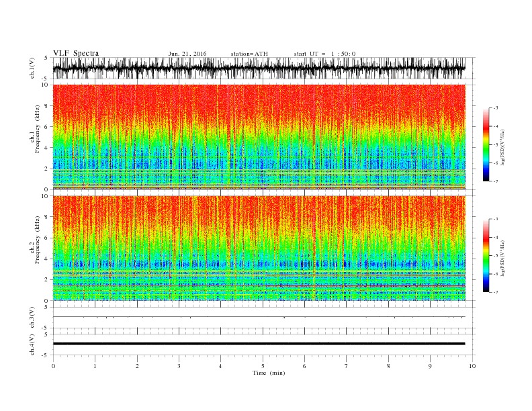Screen dimensions: 532x411
Task: Click the color scale bar beside ch.1 spectrogram
Action: click(486, 145)
